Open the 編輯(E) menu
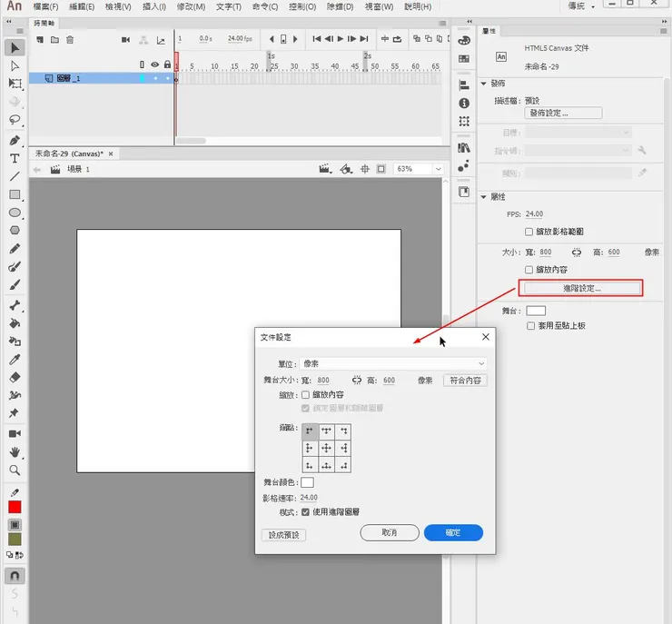Image resolution: width=672 pixels, height=624 pixels. coord(82,7)
